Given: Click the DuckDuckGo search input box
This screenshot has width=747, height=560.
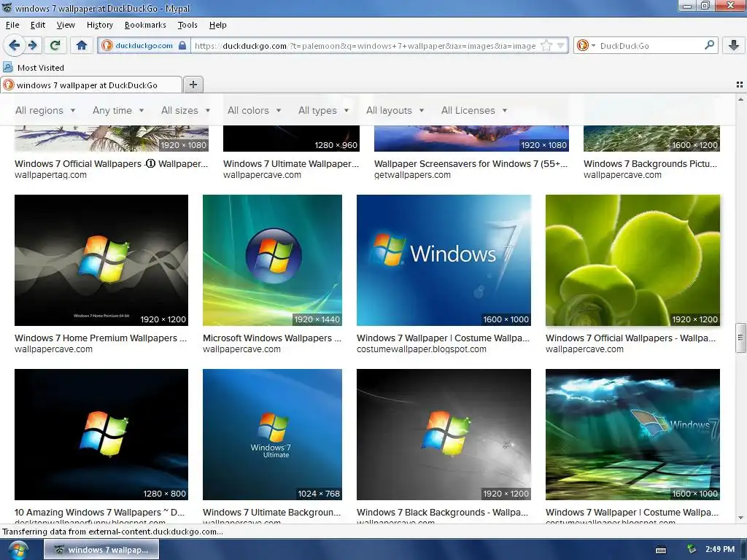Looking at the screenshot, I should pos(650,46).
